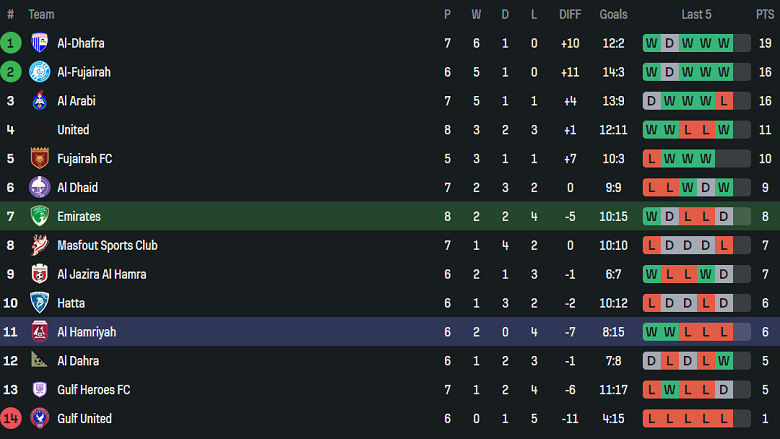Viewport: 780px width, 439px height.
Task: Select the United team name
Action: click(x=73, y=130)
